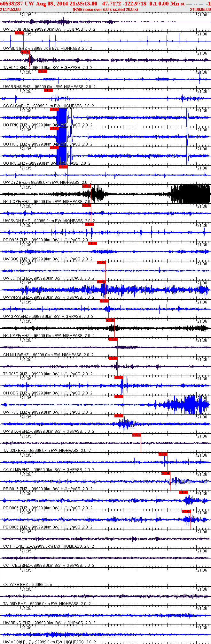Click the red pick flag on PB B006 trace
This screenshot has height=644, width=211.
pos(186,512)
